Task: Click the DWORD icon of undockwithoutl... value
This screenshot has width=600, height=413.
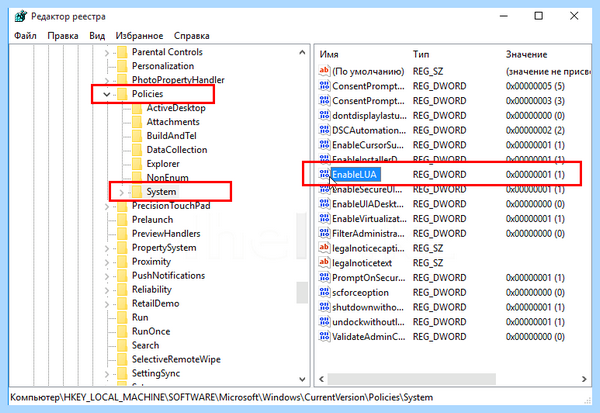Action: pos(324,322)
